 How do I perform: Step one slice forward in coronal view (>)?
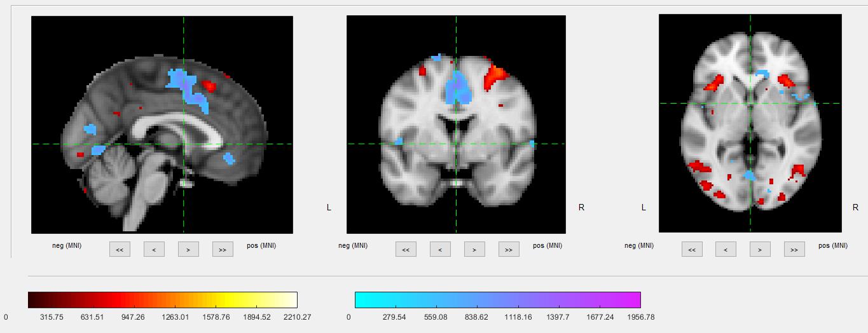pos(474,249)
